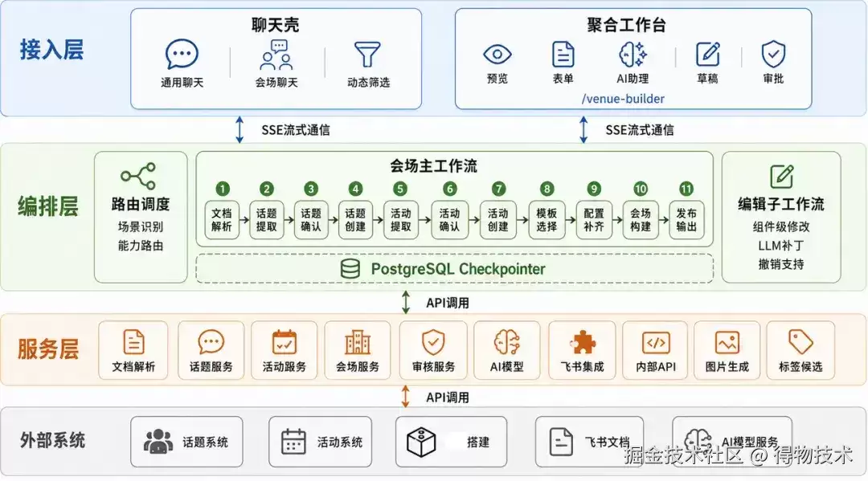Click step 1 文档解析 box
The height and width of the screenshot is (481, 868).
pos(222,219)
